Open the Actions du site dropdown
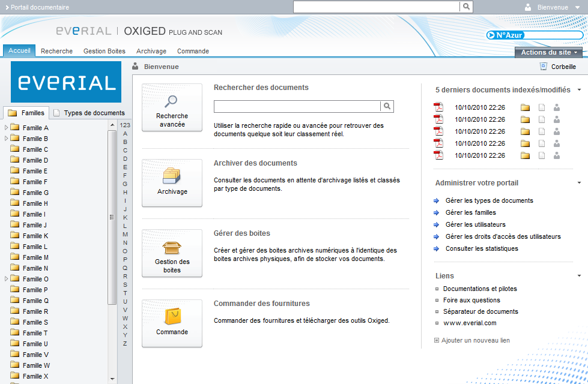This screenshot has width=588, height=384. (x=548, y=52)
